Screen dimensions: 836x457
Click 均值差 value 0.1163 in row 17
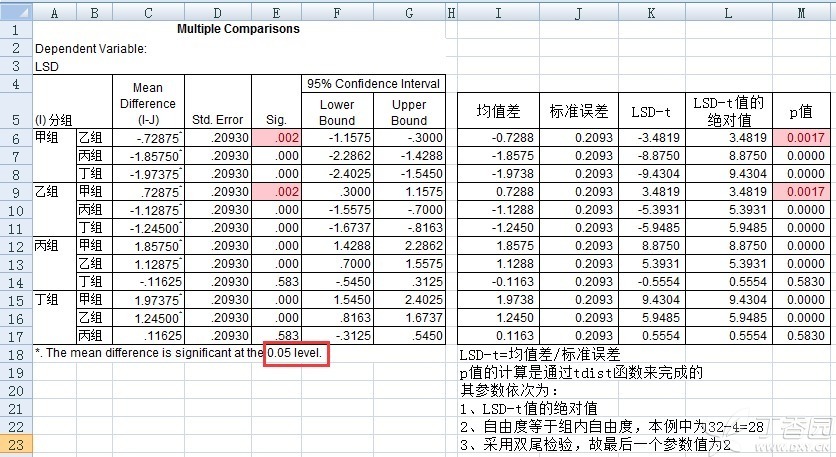point(498,336)
